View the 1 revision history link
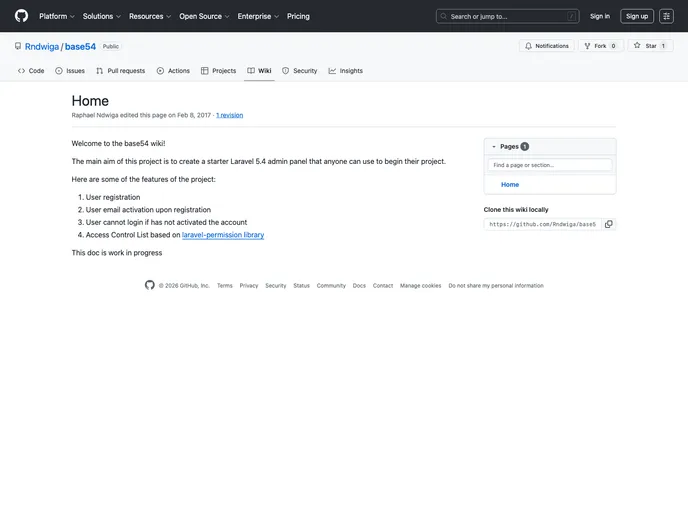Viewport: 688px width, 512px height. tap(229, 115)
